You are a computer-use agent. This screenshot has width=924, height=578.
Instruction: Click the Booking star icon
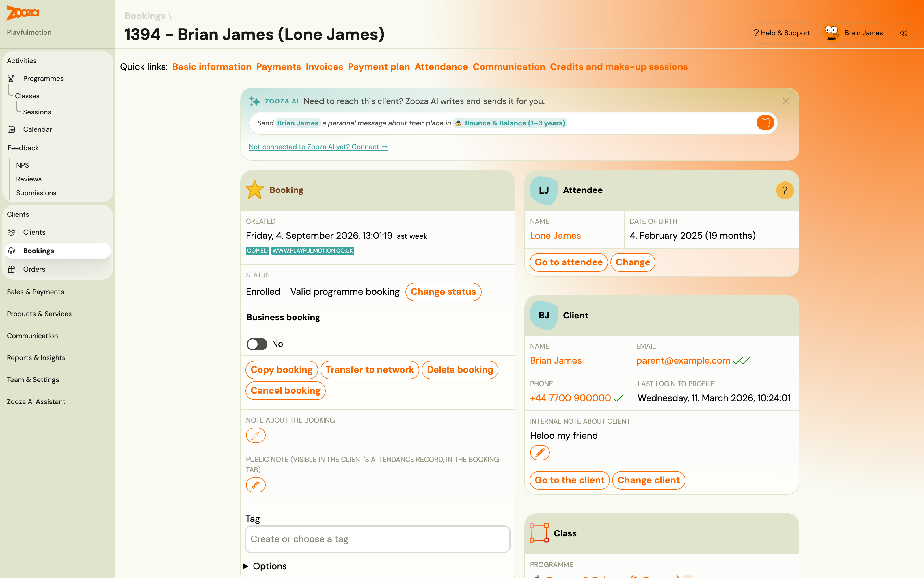tap(255, 190)
